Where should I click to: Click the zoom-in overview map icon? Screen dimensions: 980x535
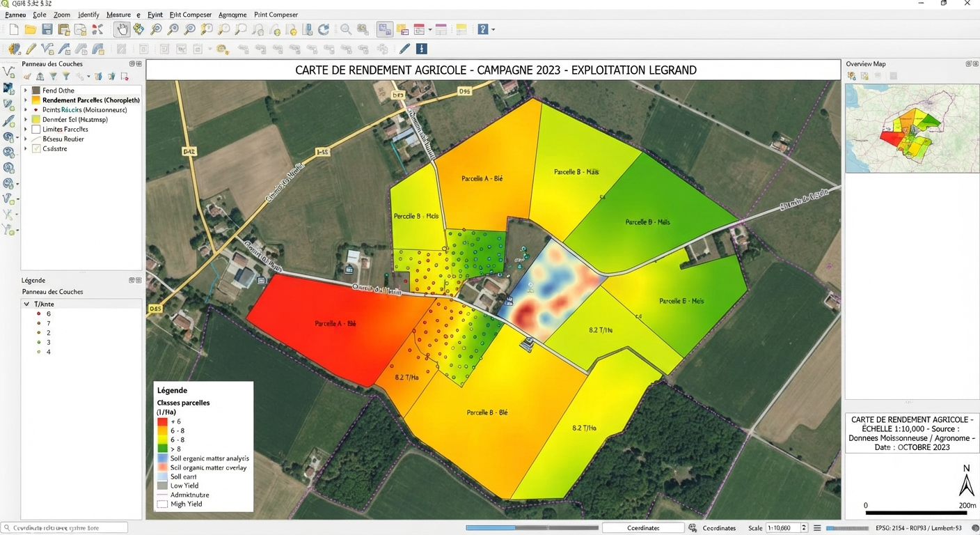click(x=851, y=76)
